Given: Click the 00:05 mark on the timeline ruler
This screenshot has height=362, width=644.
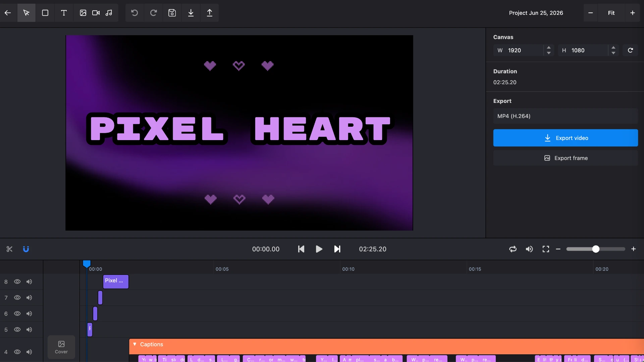Looking at the screenshot, I should (222, 269).
